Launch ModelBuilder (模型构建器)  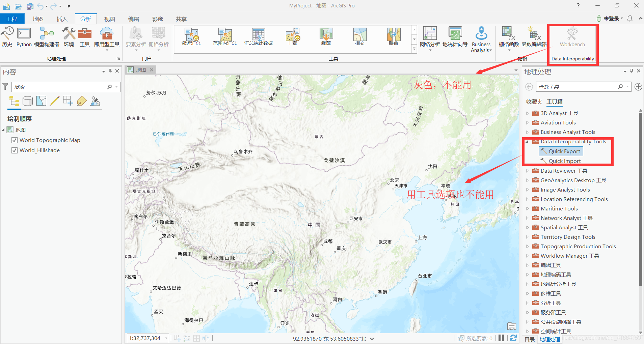47,37
